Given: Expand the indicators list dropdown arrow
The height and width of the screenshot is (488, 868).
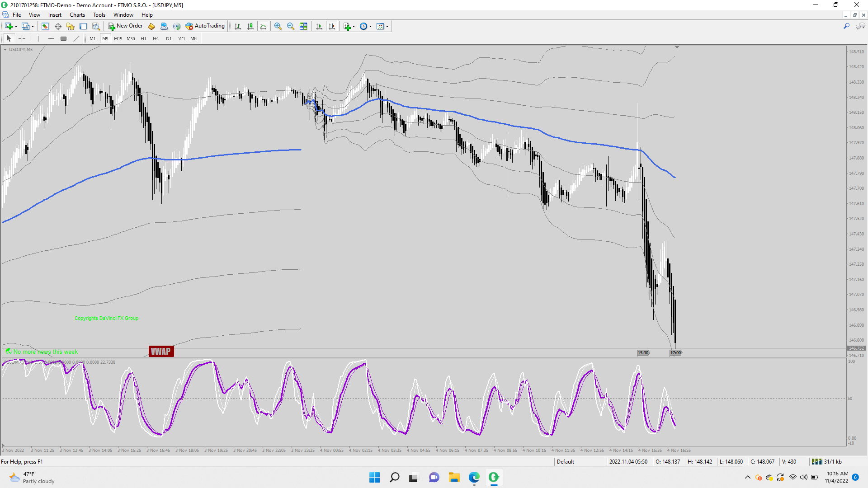Looking at the screenshot, I should click(x=354, y=26).
